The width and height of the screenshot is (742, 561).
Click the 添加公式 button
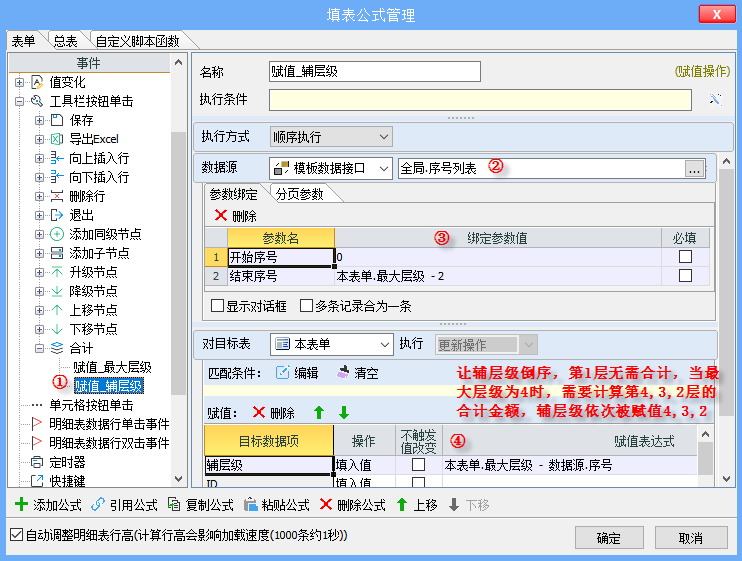(48, 505)
